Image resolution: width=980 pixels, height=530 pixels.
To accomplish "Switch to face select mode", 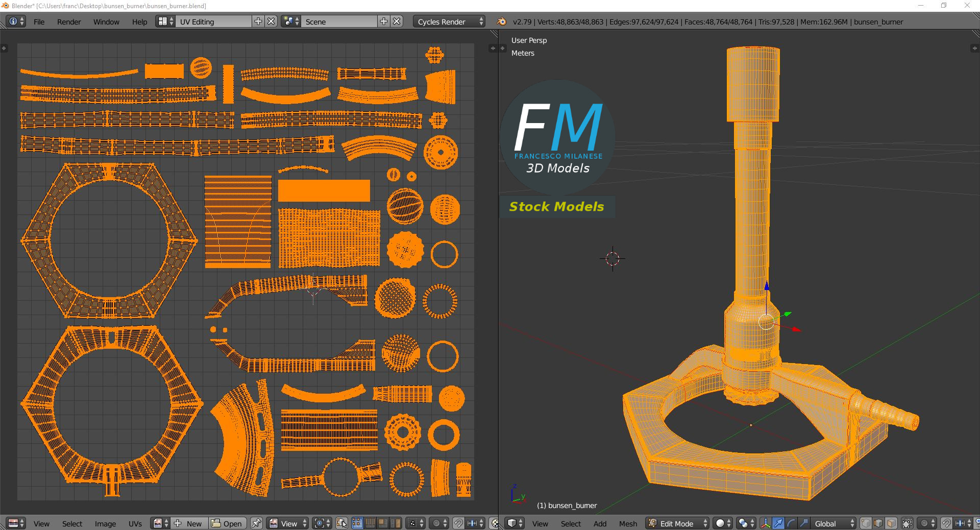I will click(891, 523).
